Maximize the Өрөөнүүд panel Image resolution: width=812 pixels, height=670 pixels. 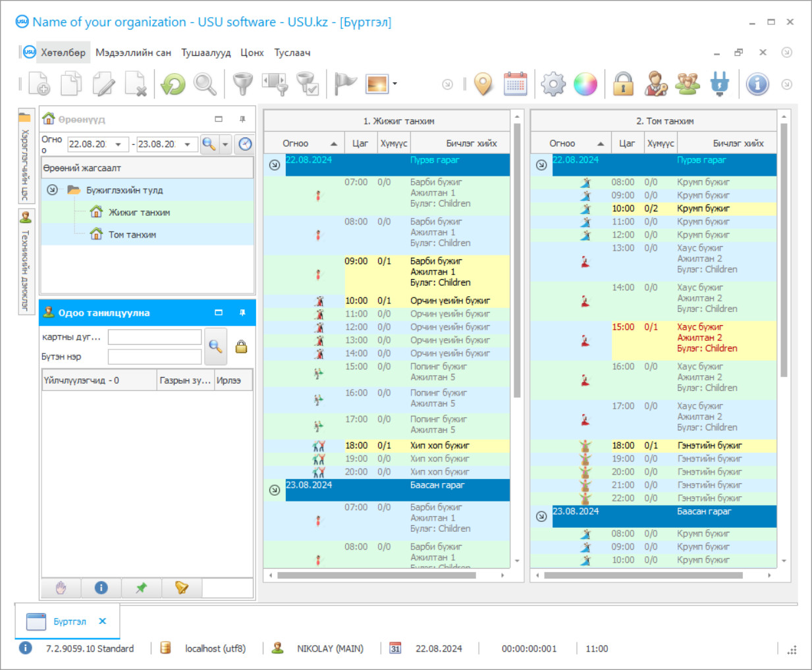point(219,119)
